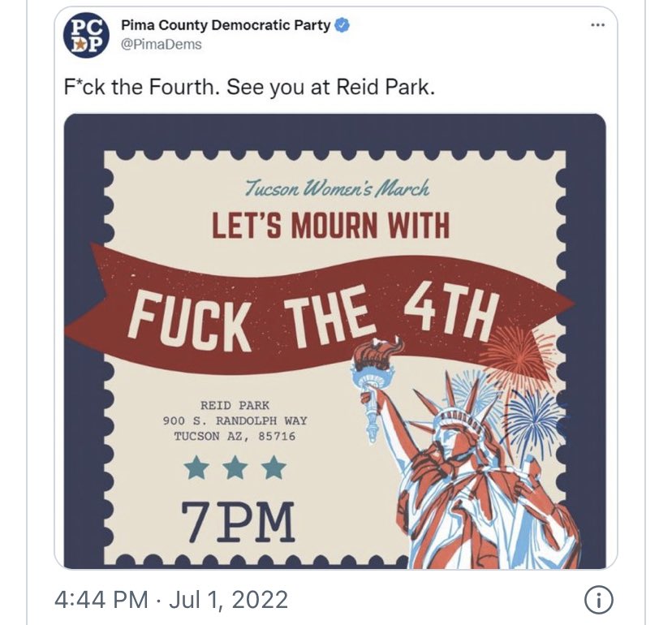Click the middle teal star on flyer
672x625 pixels.
(235, 468)
